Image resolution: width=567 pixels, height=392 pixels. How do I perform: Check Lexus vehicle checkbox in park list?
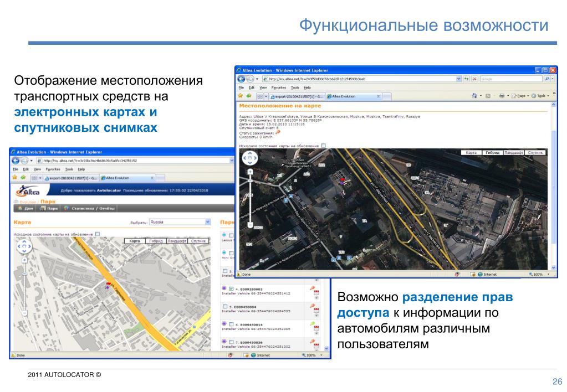coord(232,235)
